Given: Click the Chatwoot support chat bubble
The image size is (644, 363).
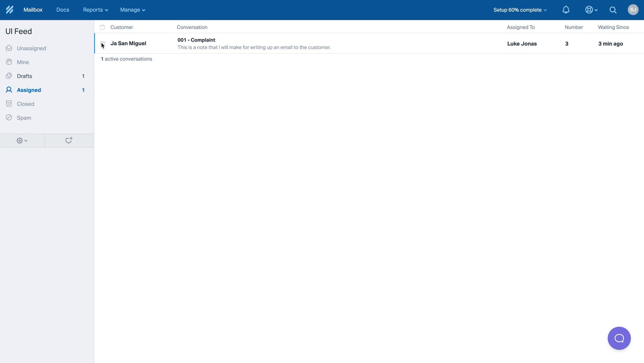Looking at the screenshot, I should point(619,338).
